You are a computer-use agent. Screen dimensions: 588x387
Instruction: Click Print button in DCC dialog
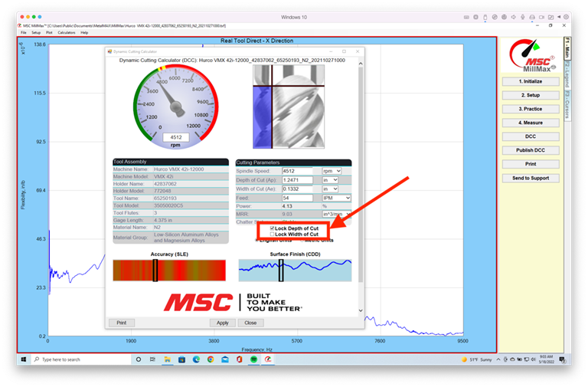(x=122, y=323)
